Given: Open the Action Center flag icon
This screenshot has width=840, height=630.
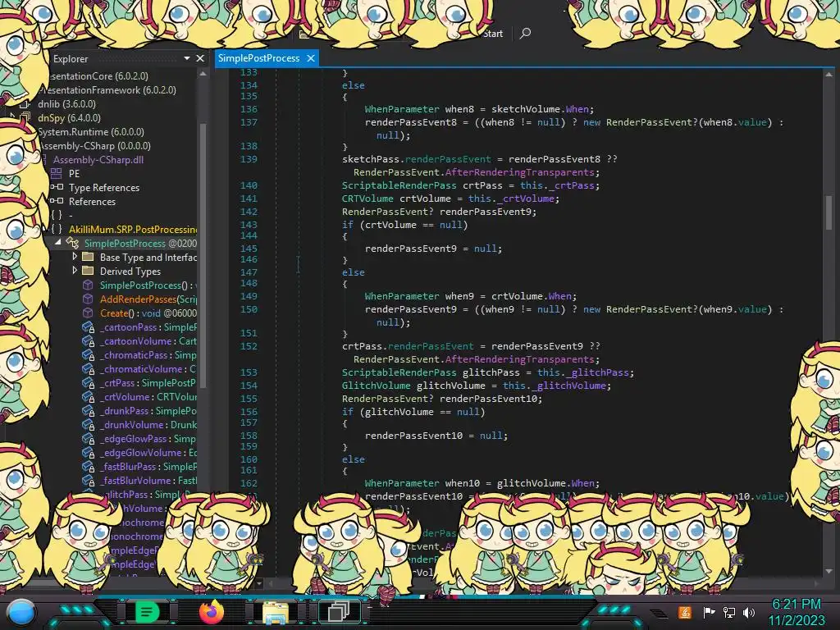Looking at the screenshot, I should click(708, 612).
